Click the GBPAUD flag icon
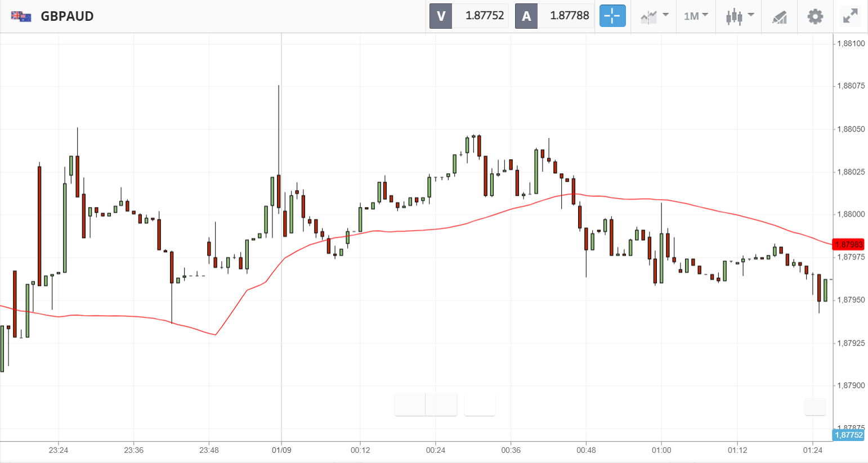Viewport: 868px width, 463px height. point(21,16)
